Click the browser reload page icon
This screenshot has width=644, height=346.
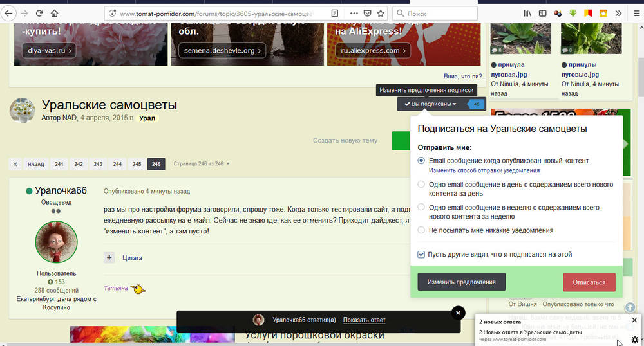point(39,13)
